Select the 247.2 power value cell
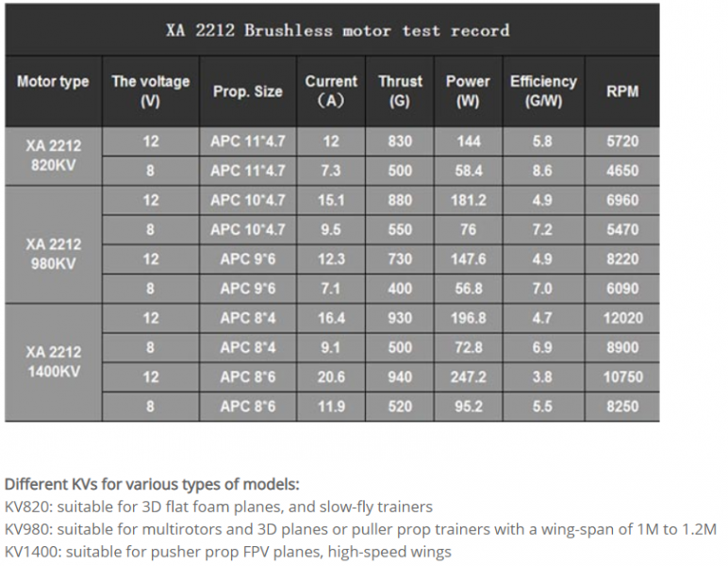The height and width of the screenshot is (566, 728). 468,377
